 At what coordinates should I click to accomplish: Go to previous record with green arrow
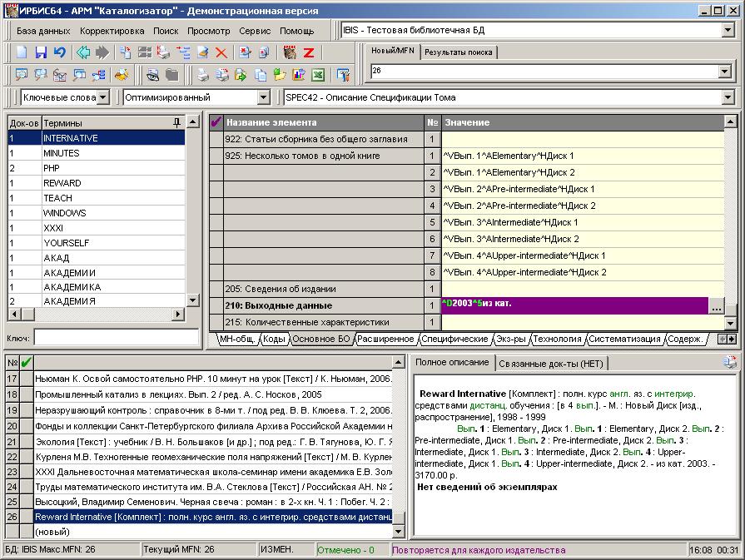point(83,52)
